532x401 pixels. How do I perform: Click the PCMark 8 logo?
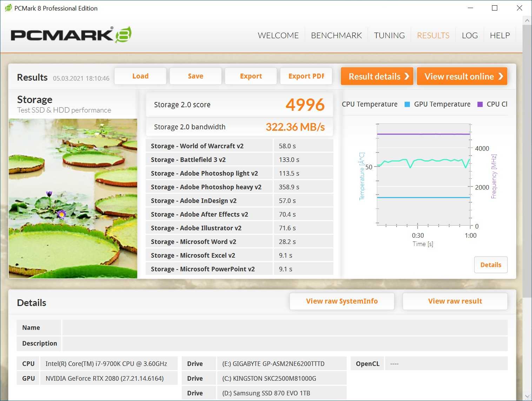[x=71, y=35]
